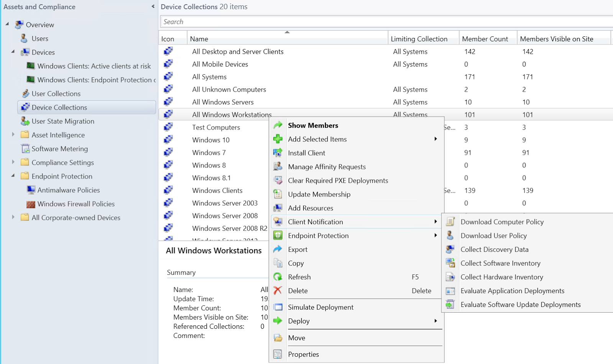Viewport: 613px width, 364px height.
Task: Click the Collect Hardware Inventory icon
Action: click(x=450, y=277)
